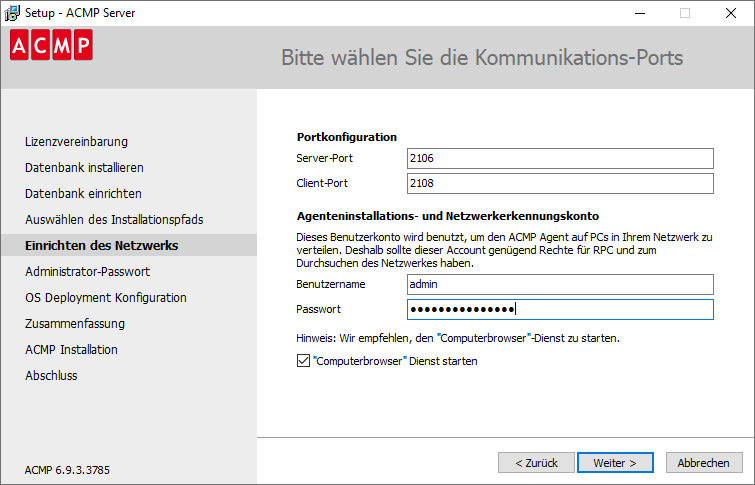Click the Client-Port label
The image size is (755, 485).
pos(322,183)
